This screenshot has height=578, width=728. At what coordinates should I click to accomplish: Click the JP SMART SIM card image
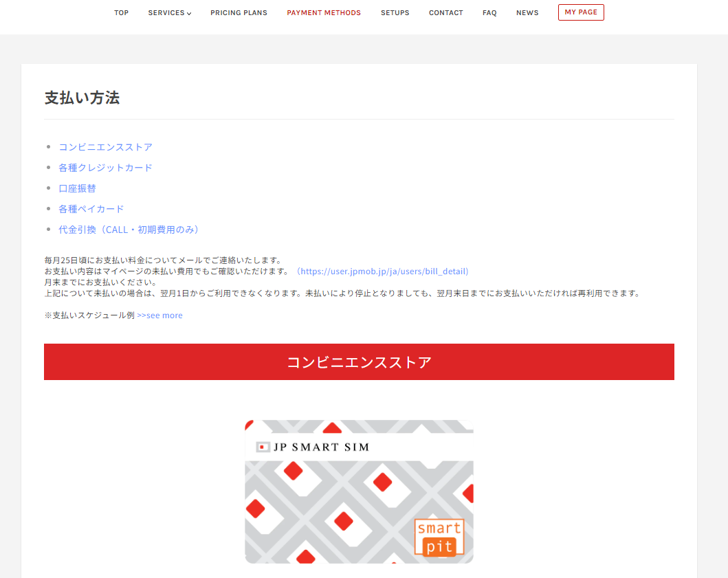[x=359, y=491]
